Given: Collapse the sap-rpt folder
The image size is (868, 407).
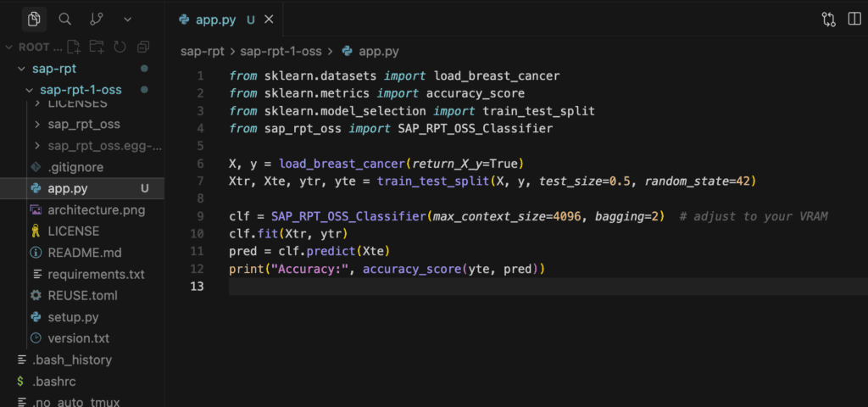Looking at the screenshot, I should (x=22, y=68).
